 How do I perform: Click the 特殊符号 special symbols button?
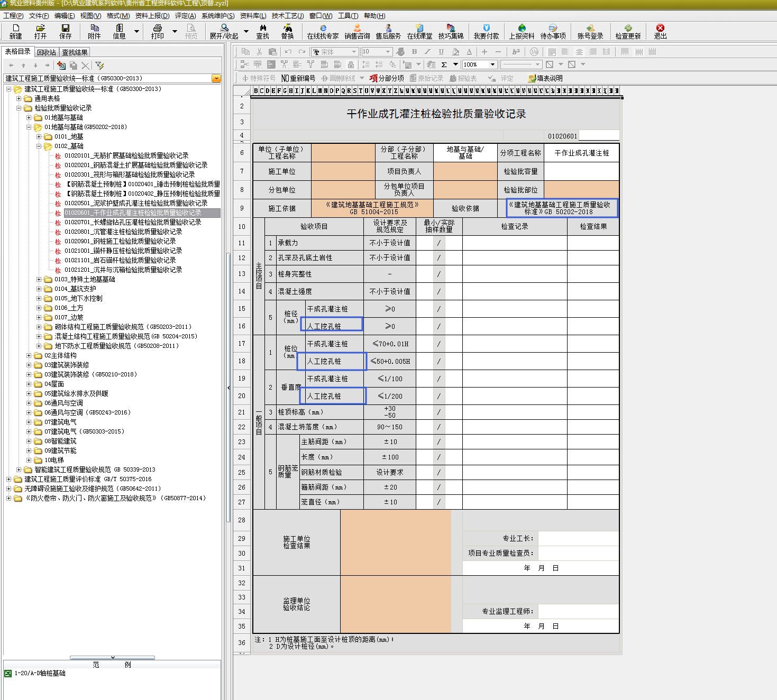point(259,78)
